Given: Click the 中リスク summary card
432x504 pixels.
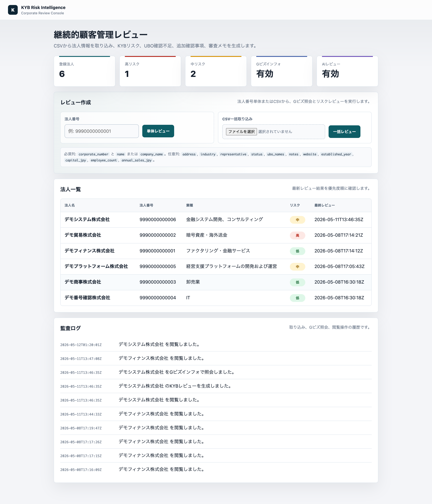Looking at the screenshot, I should (216, 71).
